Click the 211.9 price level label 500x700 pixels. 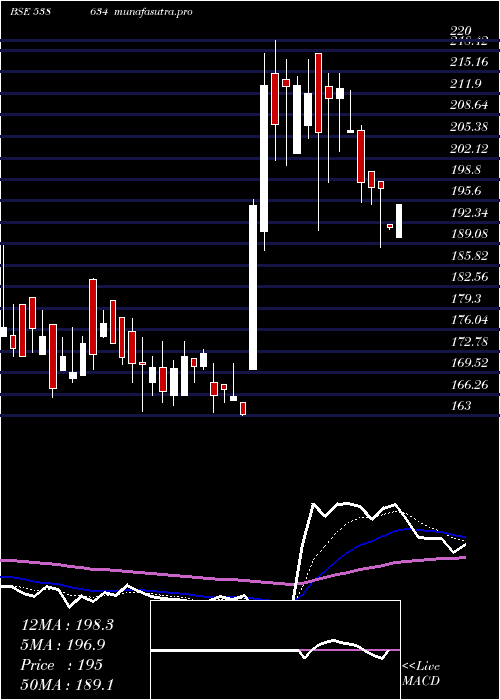tap(466, 83)
